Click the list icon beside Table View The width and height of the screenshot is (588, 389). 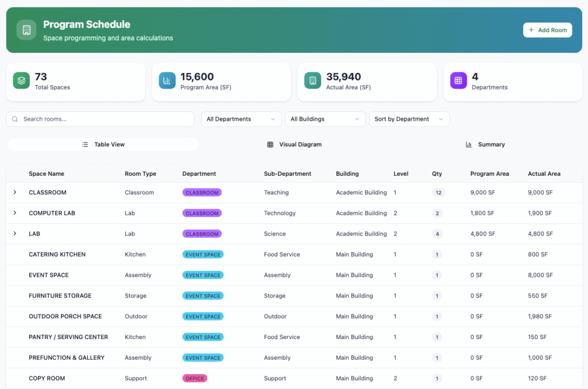pyautogui.click(x=85, y=145)
